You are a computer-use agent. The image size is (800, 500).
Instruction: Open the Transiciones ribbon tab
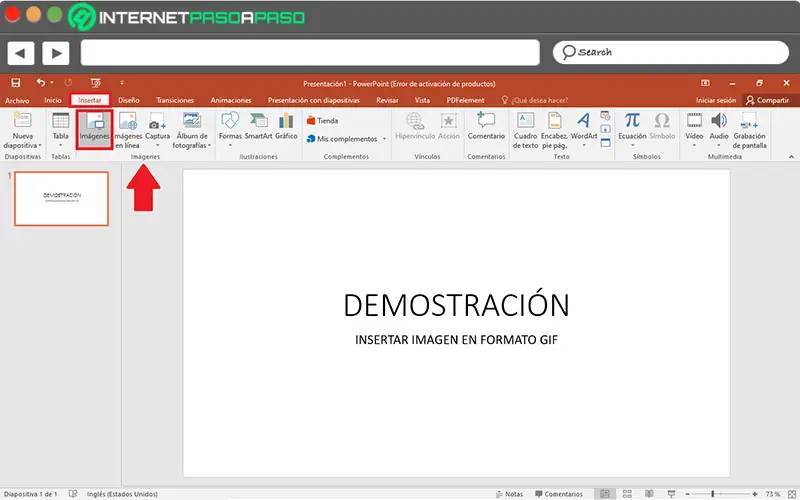pyautogui.click(x=175, y=100)
